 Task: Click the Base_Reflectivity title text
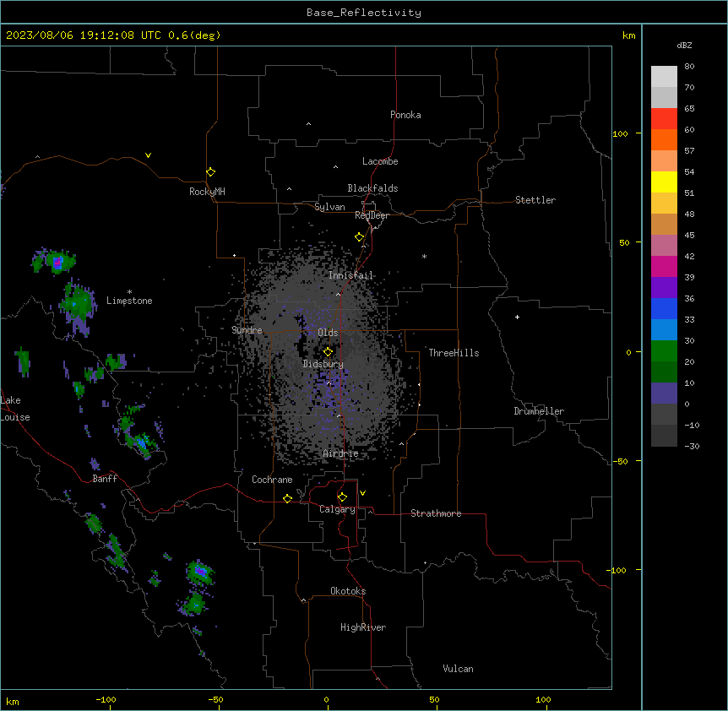(364, 13)
